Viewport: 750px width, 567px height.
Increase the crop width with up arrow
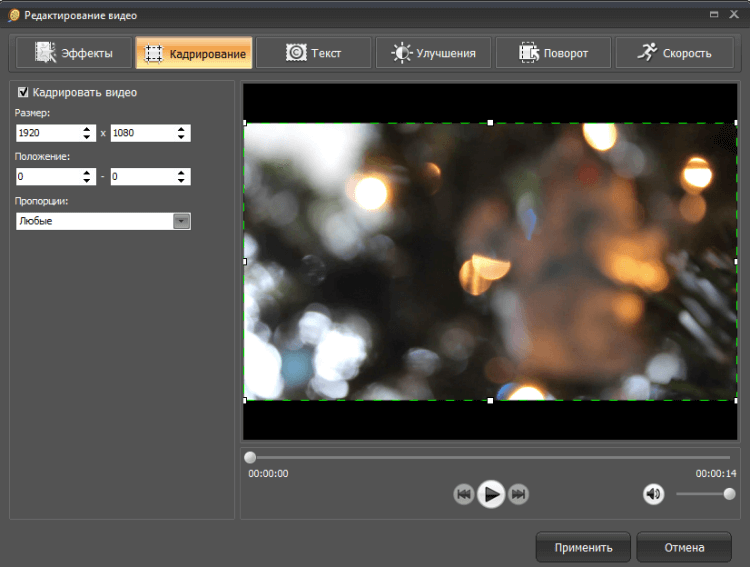87,129
